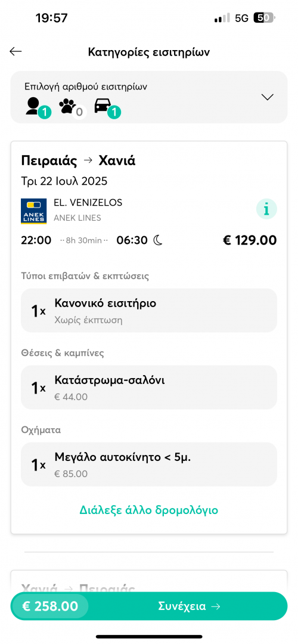This screenshot has width=298, height=644.
Task: Tap Διάλεξε άλλο δρομολόγιο link
Action: pos(148,510)
